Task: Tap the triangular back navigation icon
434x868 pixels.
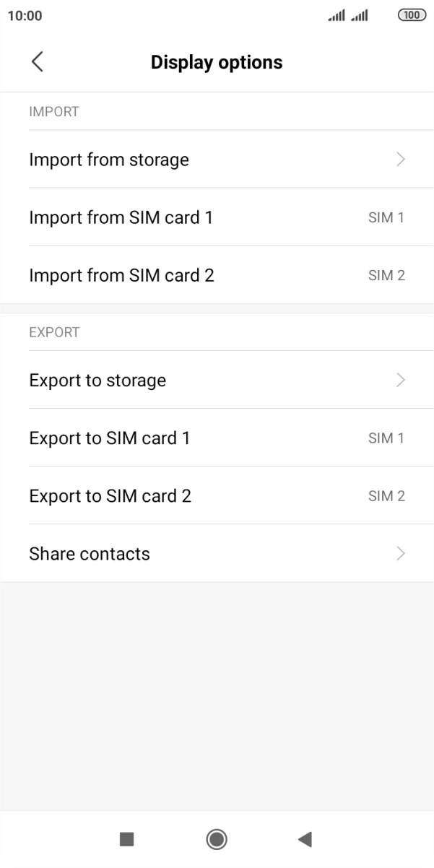Action: 305,839
